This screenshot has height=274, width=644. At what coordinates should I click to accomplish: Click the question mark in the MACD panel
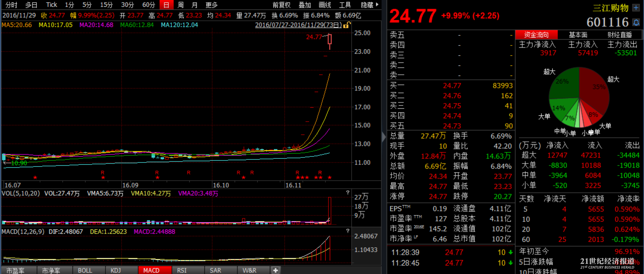tap(348, 231)
